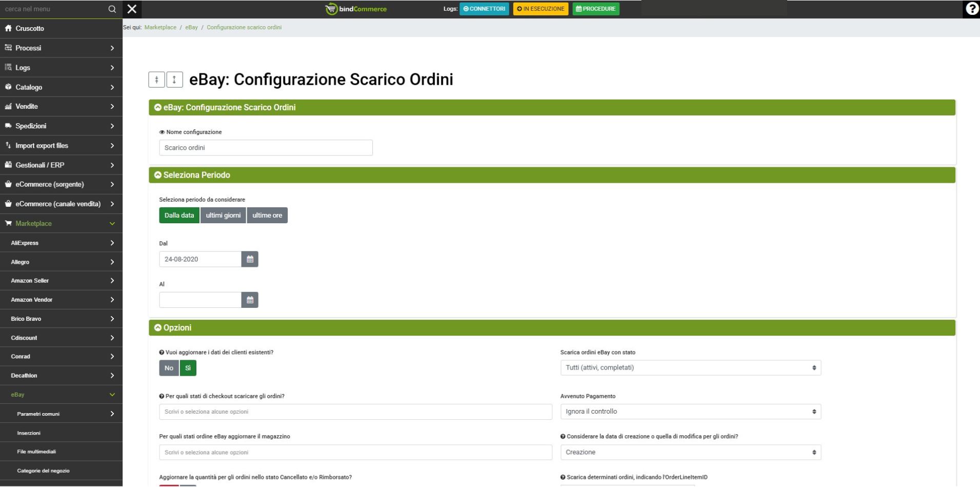Close the sidebar menu with X icon
Image resolution: width=980 pixels, height=487 pixels.
[132, 9]
